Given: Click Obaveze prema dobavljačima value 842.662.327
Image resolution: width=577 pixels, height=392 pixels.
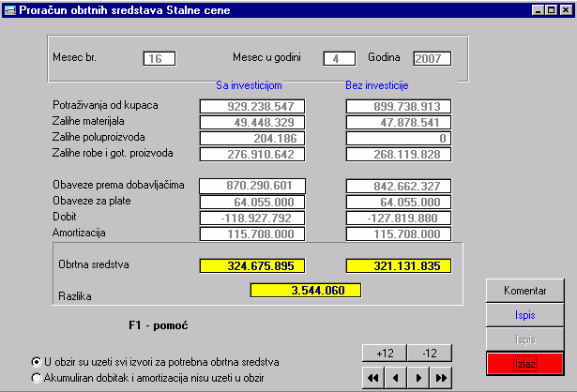Looking at the screenshot, I should 399,186.
